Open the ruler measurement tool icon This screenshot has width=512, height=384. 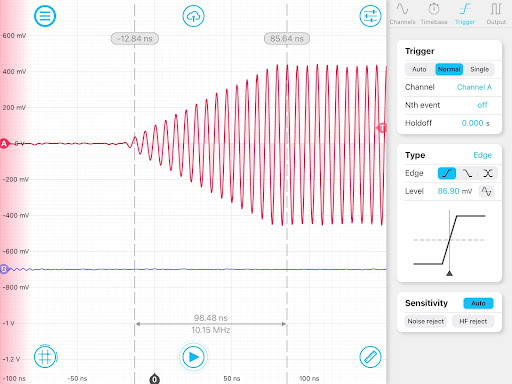370,357
